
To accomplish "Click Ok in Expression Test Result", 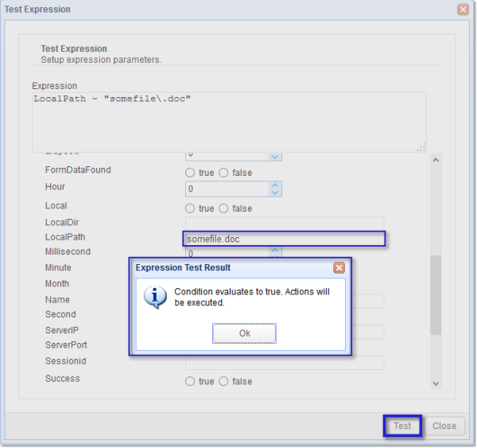I will pos(245,333).
